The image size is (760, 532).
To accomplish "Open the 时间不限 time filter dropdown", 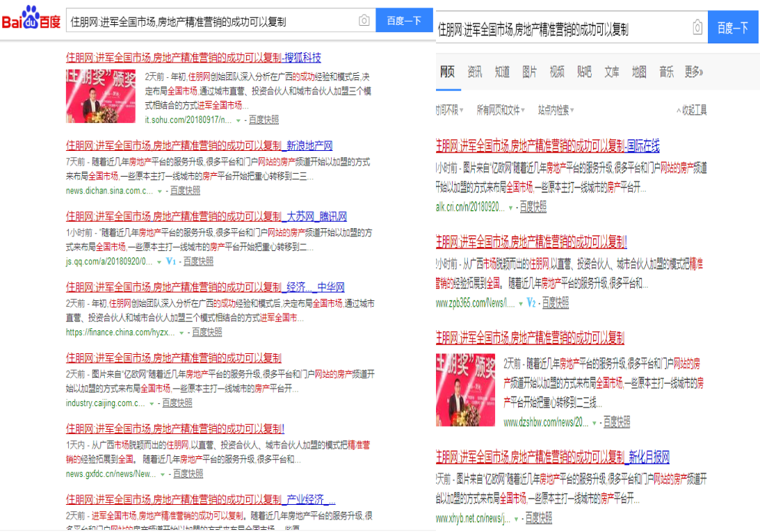I will 450,110.
